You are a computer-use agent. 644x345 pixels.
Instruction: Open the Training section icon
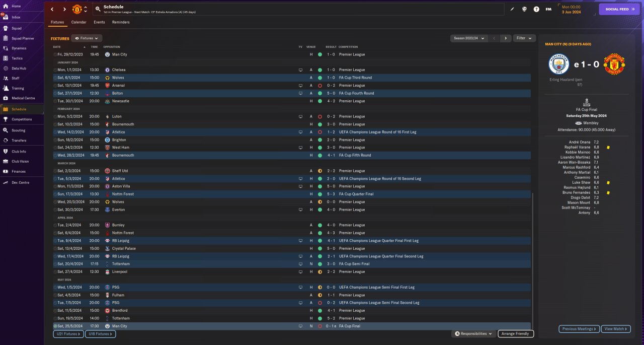(x=5, y=88)
